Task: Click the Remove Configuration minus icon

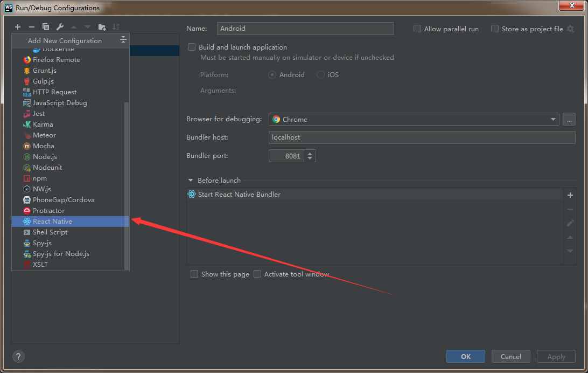Action: [31, 26]
